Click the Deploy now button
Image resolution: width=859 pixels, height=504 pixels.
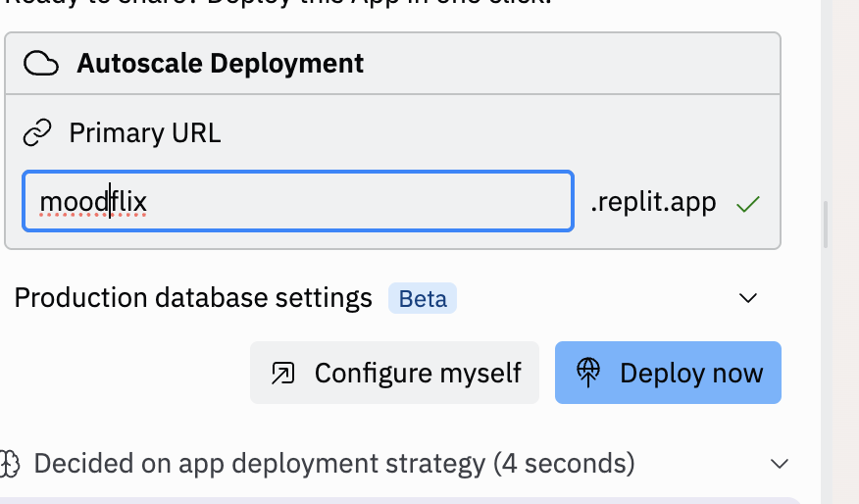668,373
